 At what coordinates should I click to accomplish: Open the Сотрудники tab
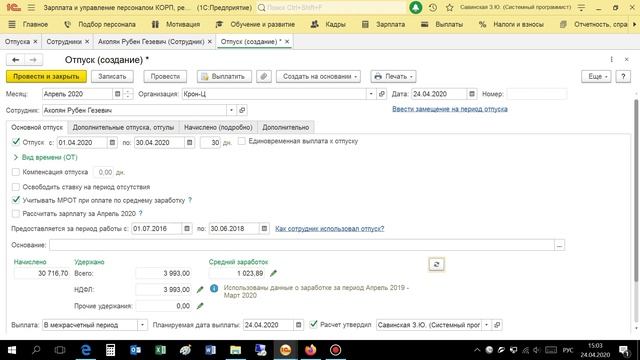64,42
